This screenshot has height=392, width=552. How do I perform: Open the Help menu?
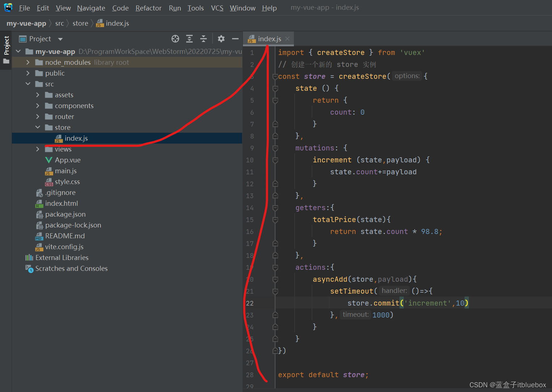pos(269,8)
